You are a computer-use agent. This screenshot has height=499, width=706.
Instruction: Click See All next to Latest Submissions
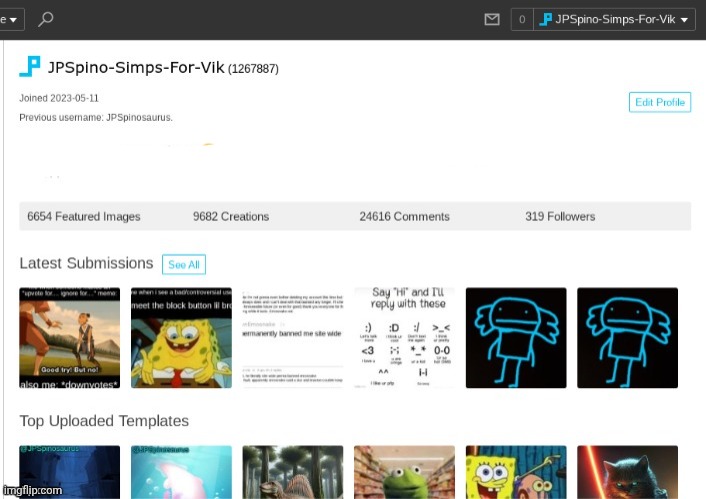[x=184, y=264]
